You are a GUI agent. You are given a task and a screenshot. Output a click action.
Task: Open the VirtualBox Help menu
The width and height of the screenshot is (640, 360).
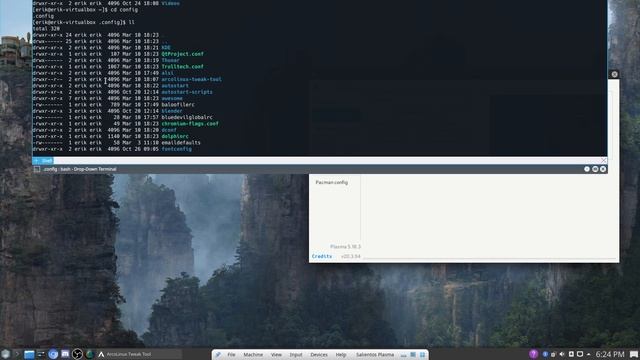(341, 355)
